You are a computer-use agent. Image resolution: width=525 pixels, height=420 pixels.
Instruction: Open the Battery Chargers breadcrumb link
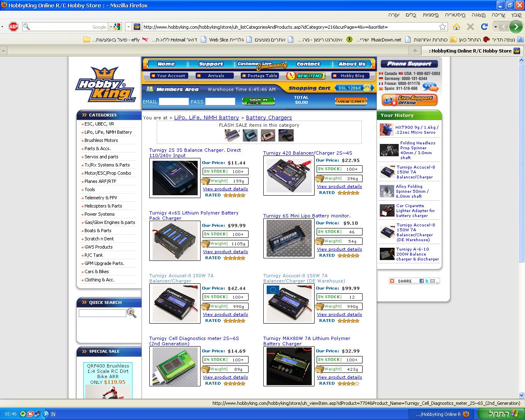[269, 117]
